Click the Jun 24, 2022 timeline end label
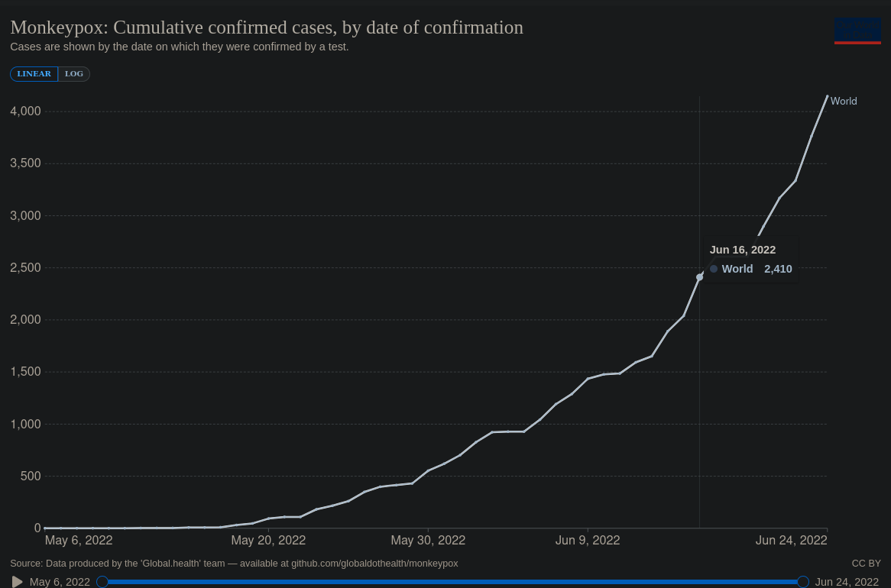Screen dimensions: 891x588 pyautogui.click(x=847, y=582)
